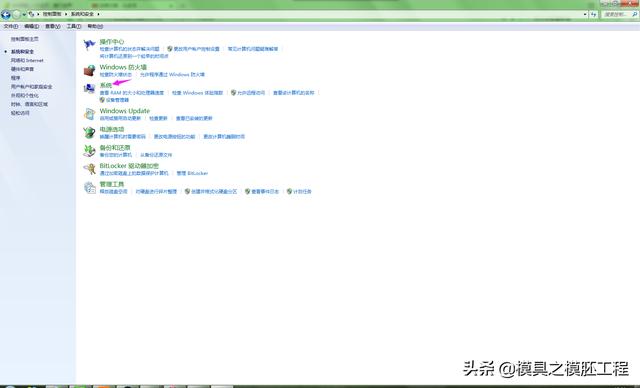Image resolution: width=640 pixels, height=388 pixels.
Task: Click the Power Options battery icon
Action: tap(89, 132)
